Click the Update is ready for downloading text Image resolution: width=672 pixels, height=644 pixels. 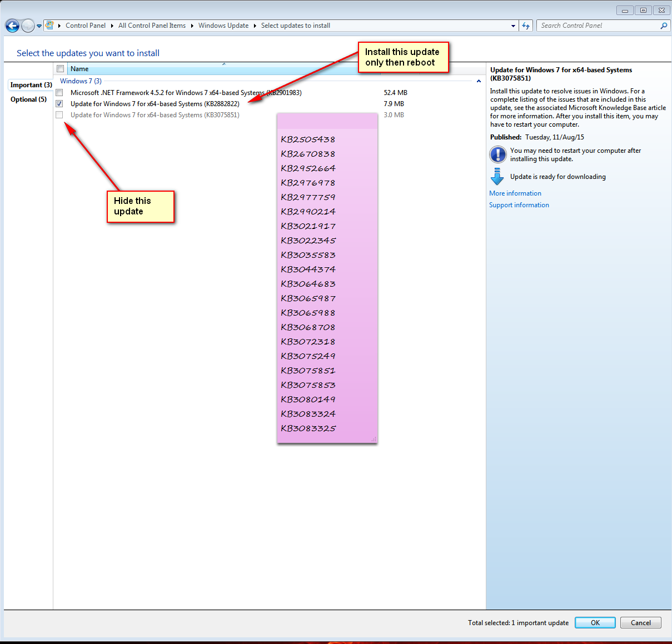pyautogui.click(x=558, y=177)
